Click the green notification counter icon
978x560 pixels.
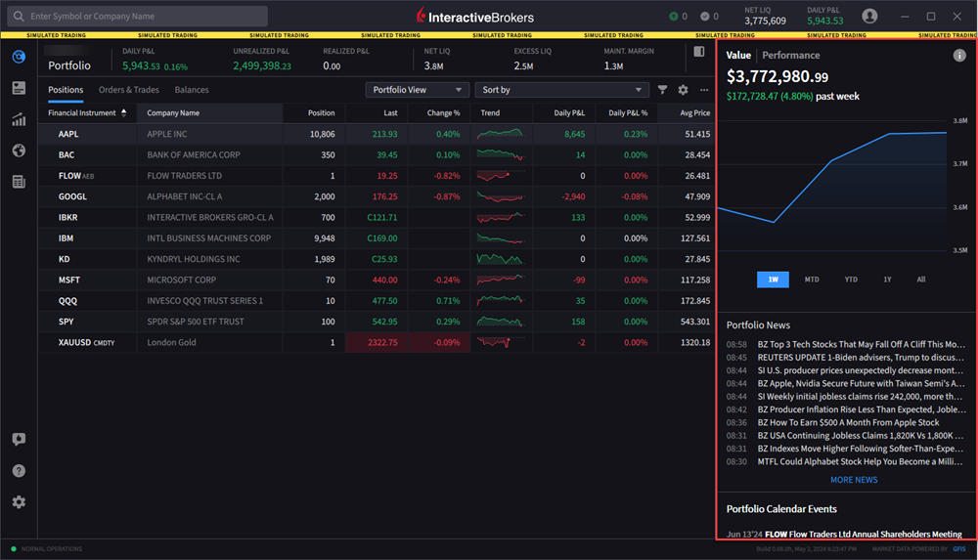coord(678,17)
